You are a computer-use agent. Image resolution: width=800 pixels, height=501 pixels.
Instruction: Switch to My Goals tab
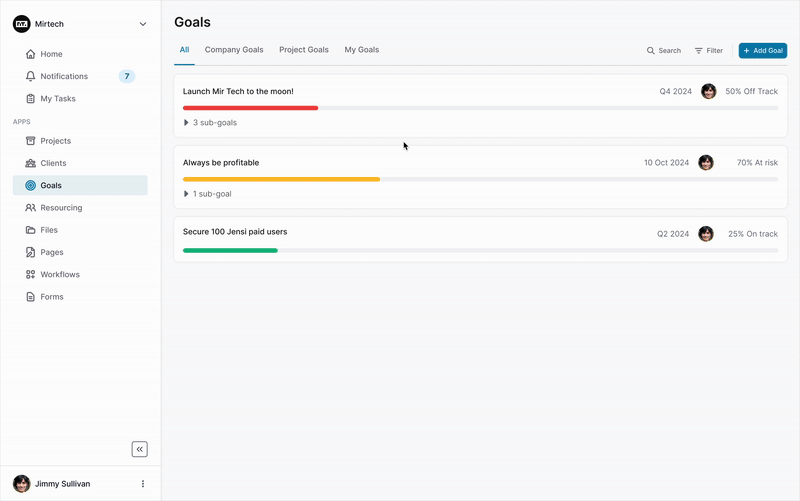pos(362,50)
